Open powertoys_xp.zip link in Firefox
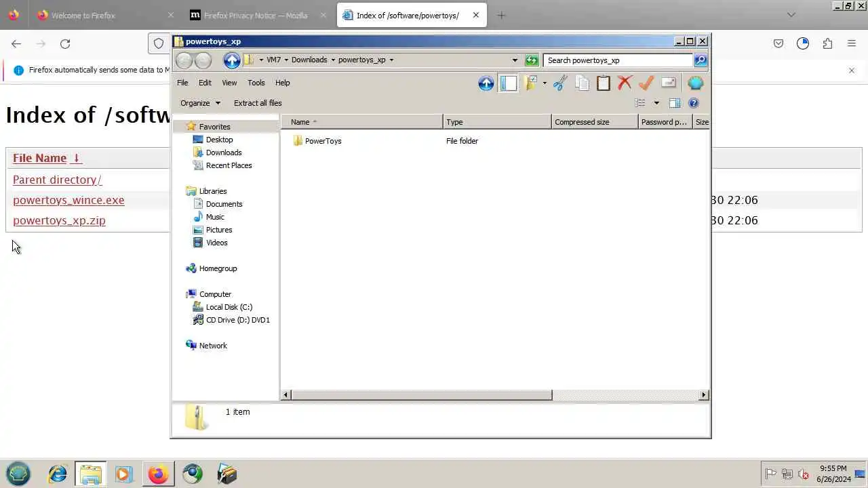Image resolution: width=868 pixels, height=488 pixels. click(x=59, y=220)
